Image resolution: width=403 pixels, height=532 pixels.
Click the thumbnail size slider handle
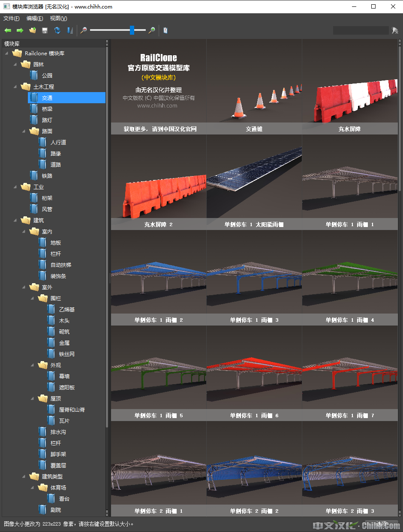pyautogui.click(x=132, y=30)
